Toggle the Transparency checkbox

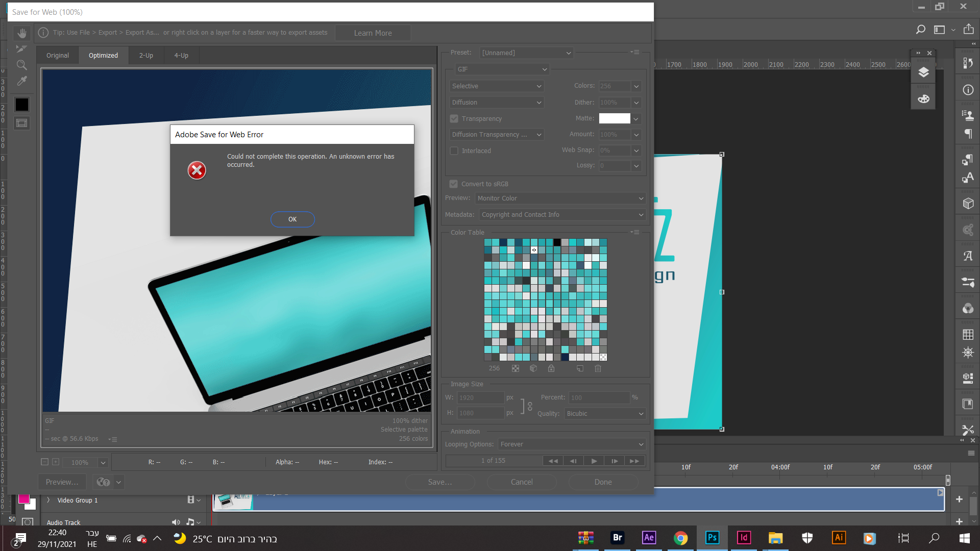tap(454, 118)
